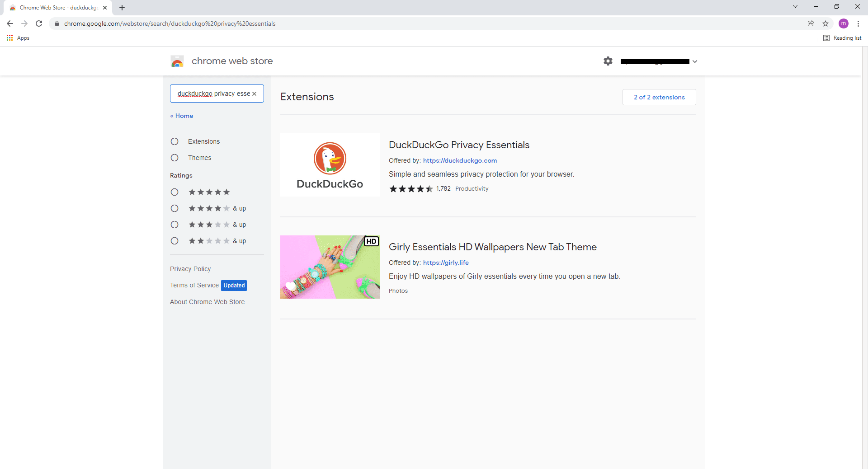Open a new browser tab
Image resolution: width=868 pixels, height=469 pixels.
(122, 8)
